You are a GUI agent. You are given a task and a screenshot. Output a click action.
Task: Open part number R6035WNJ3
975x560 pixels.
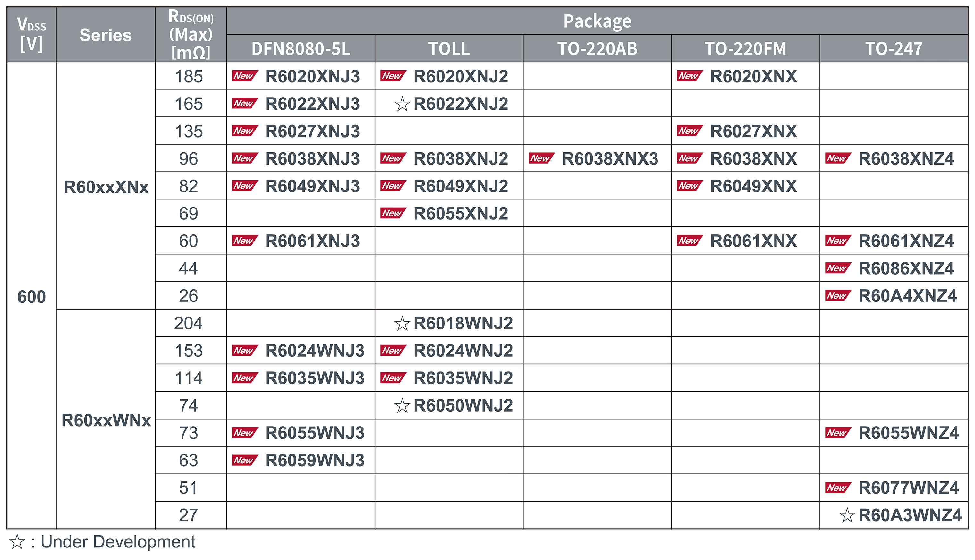coord(315,378)
